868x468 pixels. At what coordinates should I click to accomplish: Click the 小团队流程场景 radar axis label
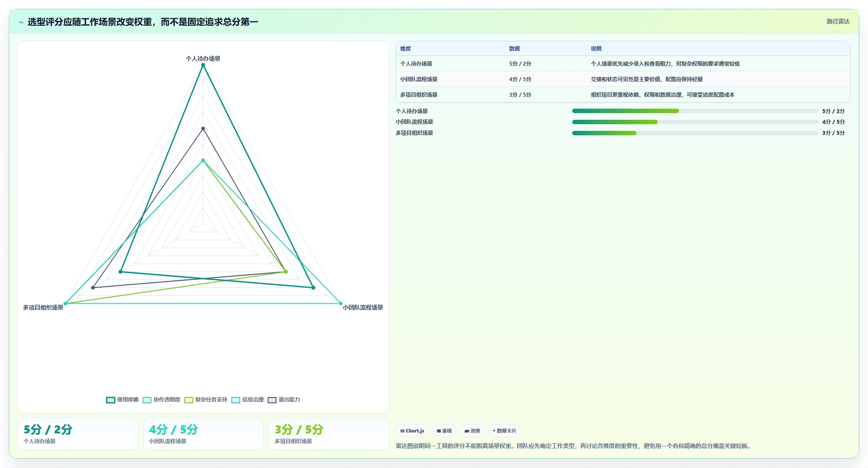pyautogui.click(x=363, y=307)
